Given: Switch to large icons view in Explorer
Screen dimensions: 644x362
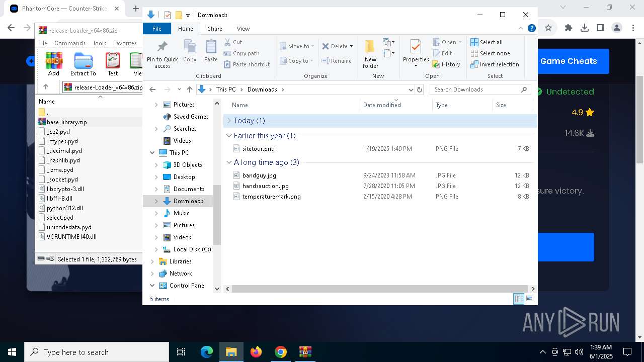Looking at the screenshot, I should tap(530, 299).
